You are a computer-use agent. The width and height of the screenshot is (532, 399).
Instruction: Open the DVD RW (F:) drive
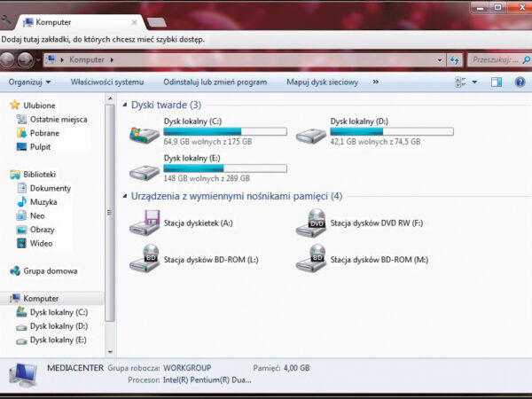click(310, 223)
